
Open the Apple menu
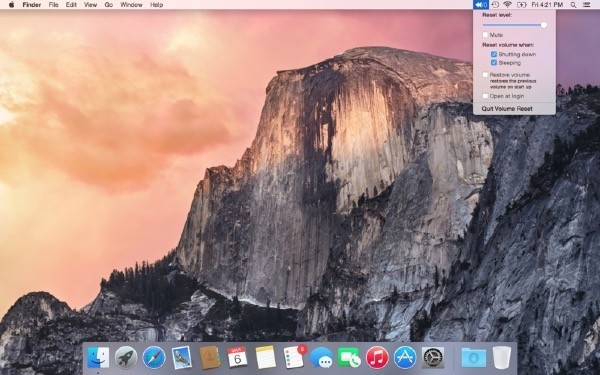tap(11, 5)
